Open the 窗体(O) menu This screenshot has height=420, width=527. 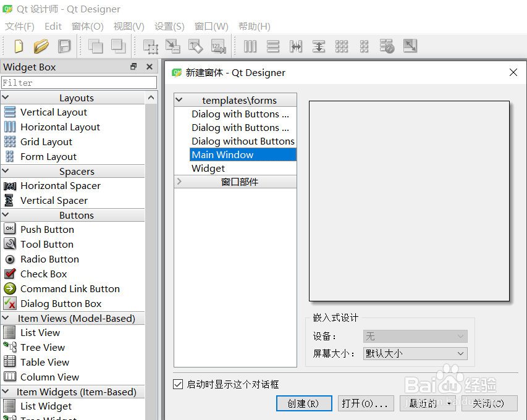tap(87, 26)
